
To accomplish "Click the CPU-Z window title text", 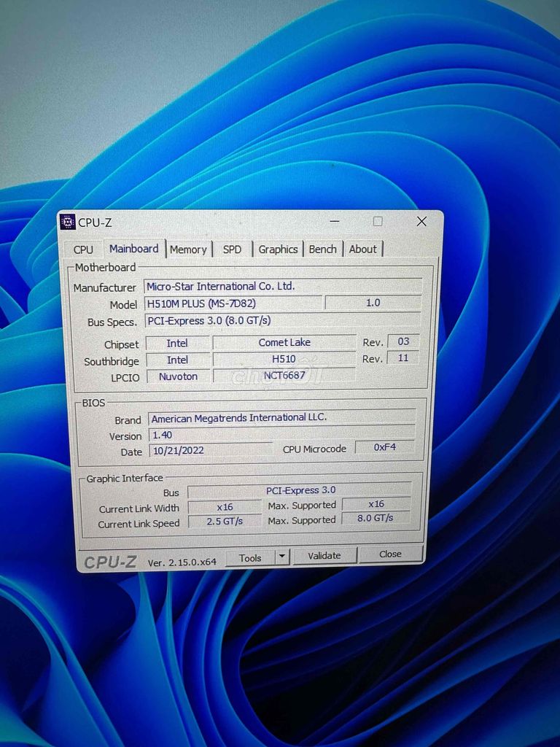I will click(x=96, y=222).
